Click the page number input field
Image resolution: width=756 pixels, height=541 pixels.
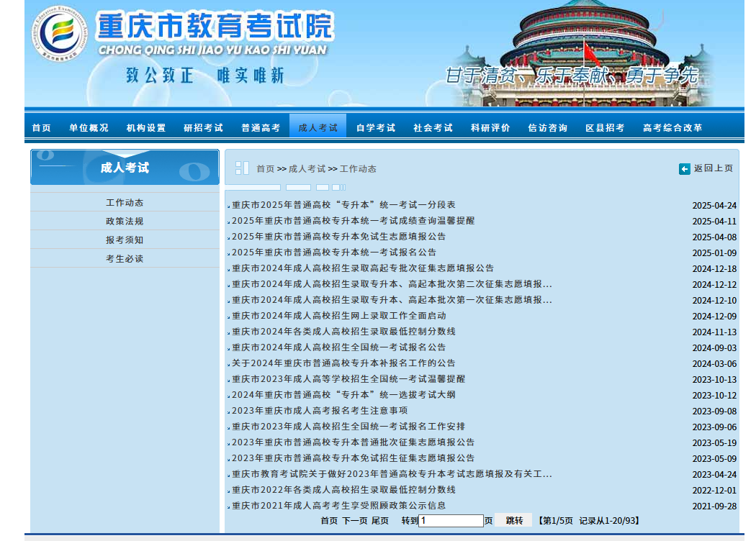[x=451, y=521]
